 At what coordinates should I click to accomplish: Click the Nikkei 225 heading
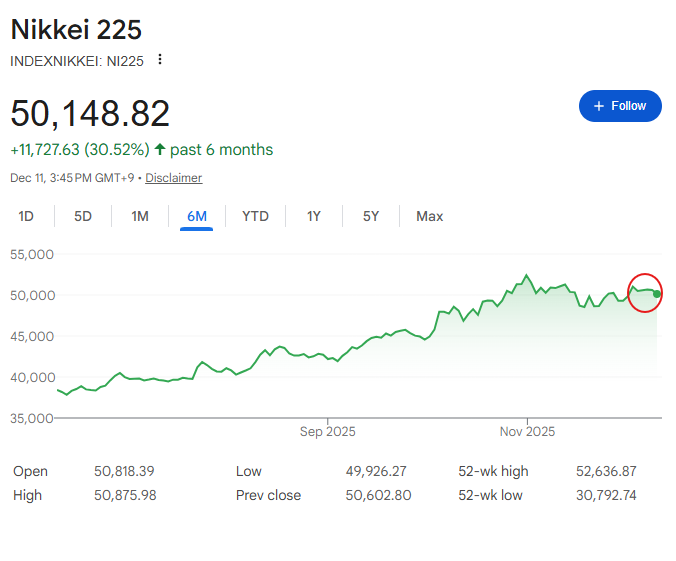tap(77, 30)
